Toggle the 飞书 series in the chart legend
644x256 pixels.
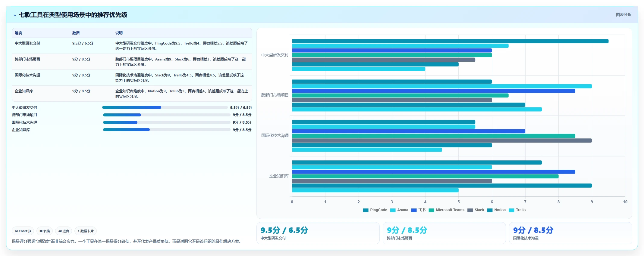coord(418,210)
